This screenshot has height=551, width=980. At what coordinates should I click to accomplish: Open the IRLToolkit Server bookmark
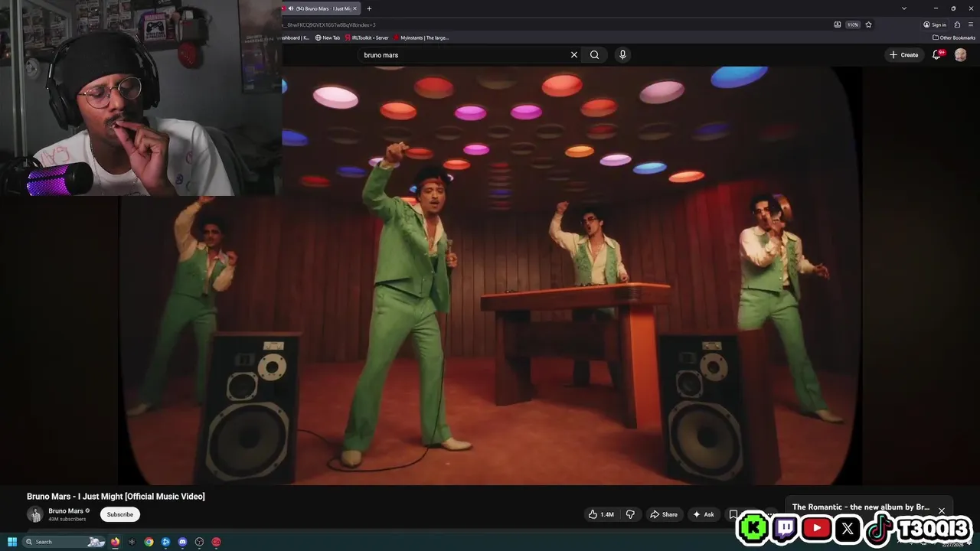[367, 37]
